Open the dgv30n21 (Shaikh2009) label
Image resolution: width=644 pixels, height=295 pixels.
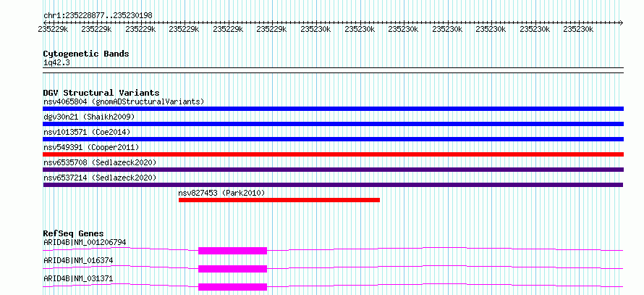tap(89, 117)
